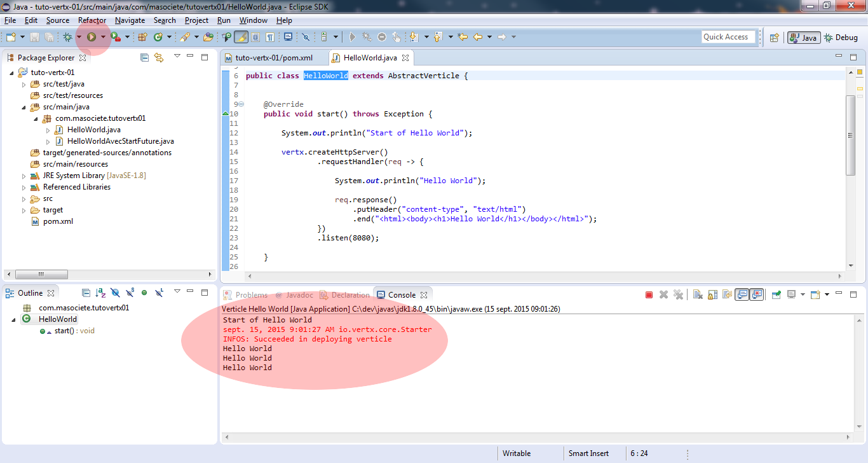The image size is (868, 463).
Task: Toggle Hide Fields in Outline view
Action: tap(115, 293)
